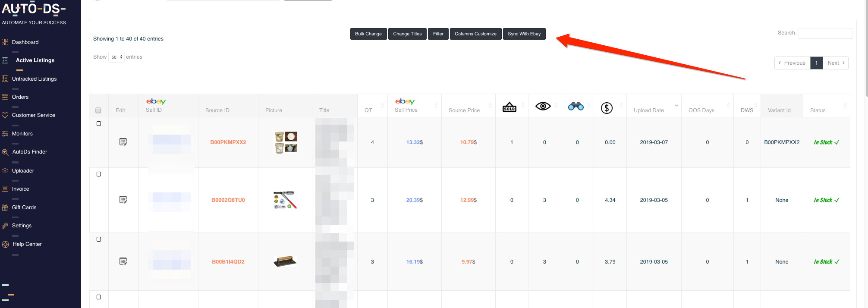Click the ebay logo above Sell Price
The image size is (868, 308).
pos(405,101)
